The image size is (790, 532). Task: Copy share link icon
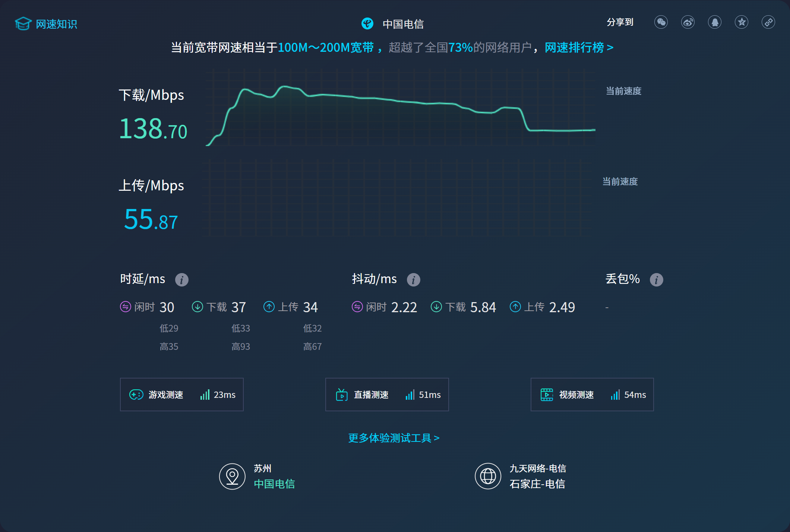click(x=768, y=22)
